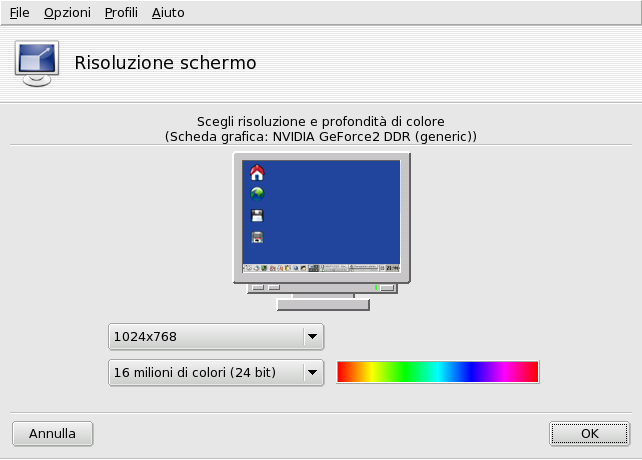Click the rainbow color spectrum bar
The height and width of the screenshot is (460, 642).
coord(438,372)
